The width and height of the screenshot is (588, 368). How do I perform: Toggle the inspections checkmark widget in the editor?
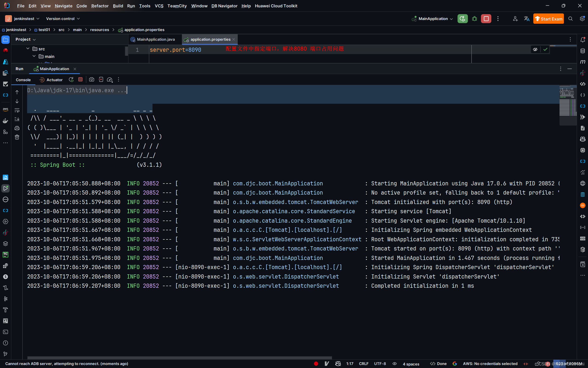click(x=545, y=49)
